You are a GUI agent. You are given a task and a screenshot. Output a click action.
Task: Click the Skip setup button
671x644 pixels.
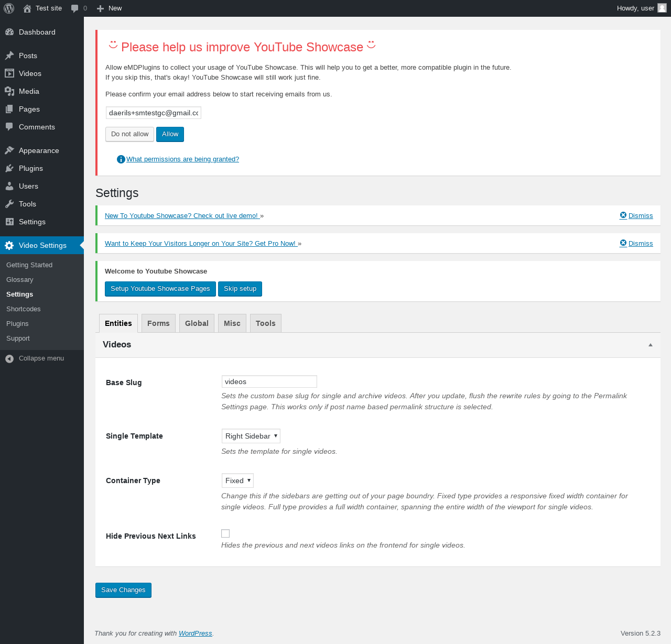pyautogui.click(x=240, y=289)
